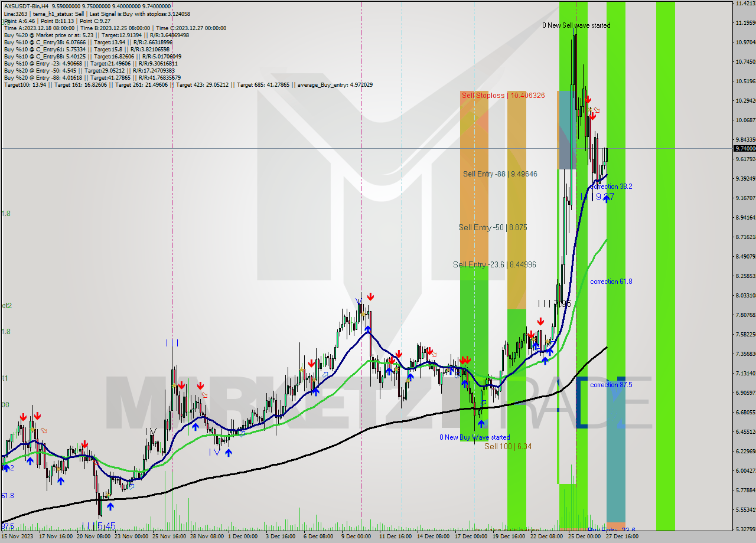Click the 9.16707 price axis label
This screenshot has height=543, width=756.
click(x=745, y=198)
